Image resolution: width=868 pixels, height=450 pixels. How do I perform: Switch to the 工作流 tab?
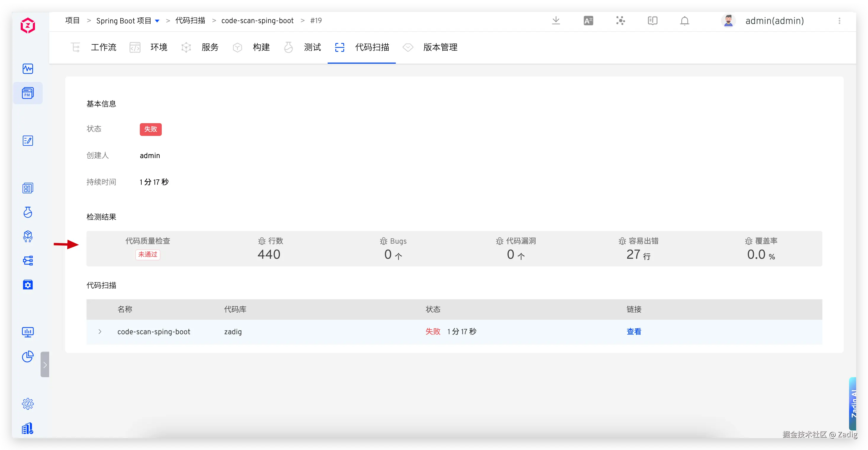(x=103, y=47)
